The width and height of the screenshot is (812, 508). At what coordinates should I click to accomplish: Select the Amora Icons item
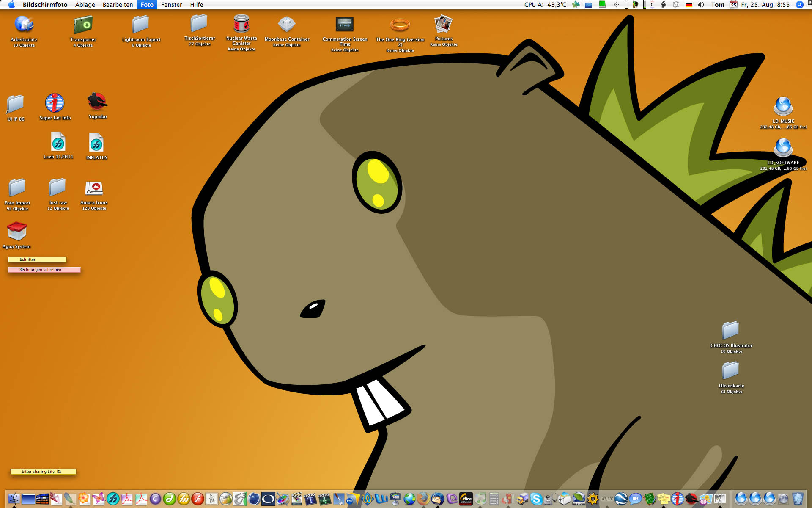tap(94, 188)
